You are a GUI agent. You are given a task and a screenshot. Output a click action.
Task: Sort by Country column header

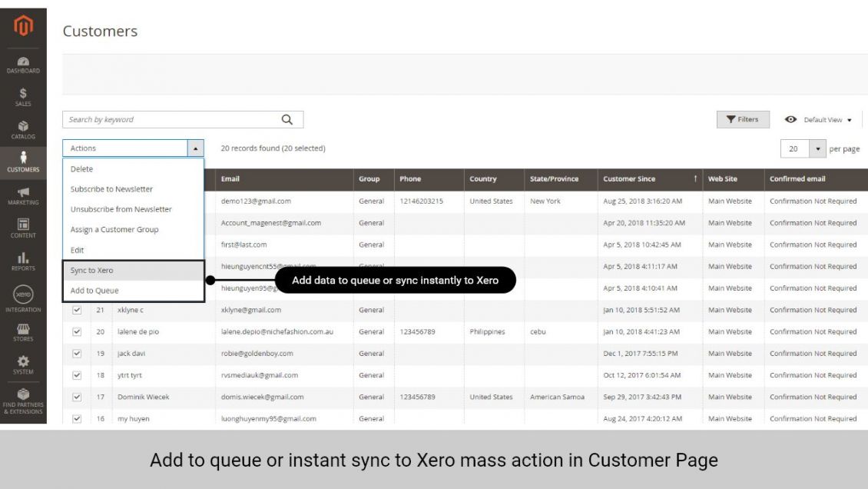(x=494, y=179)
